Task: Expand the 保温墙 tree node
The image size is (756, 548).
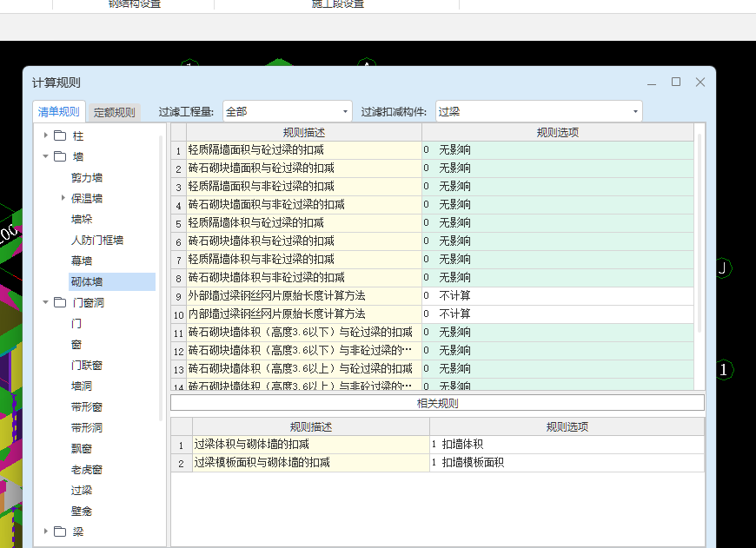Action: [63, 198]
